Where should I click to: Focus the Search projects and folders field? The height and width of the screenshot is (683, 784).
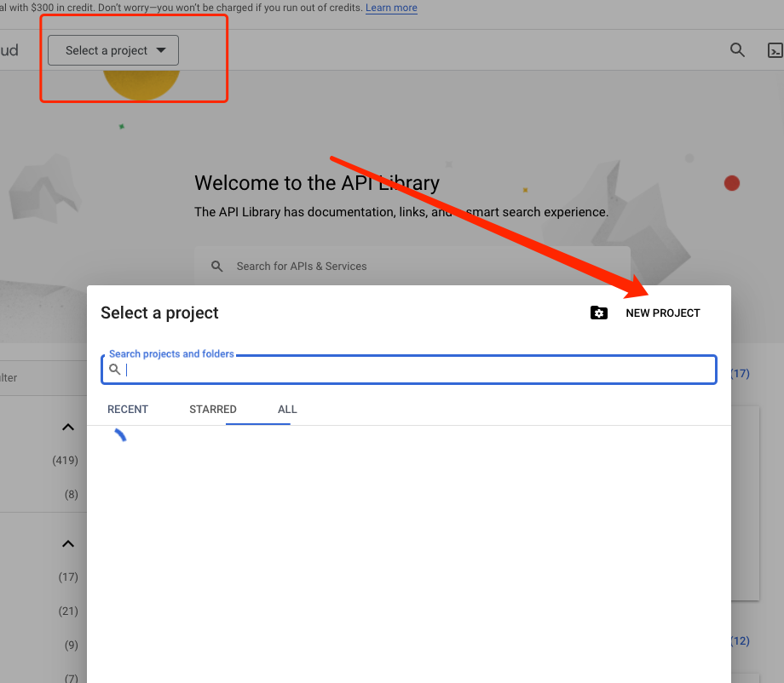coord(418,370)
